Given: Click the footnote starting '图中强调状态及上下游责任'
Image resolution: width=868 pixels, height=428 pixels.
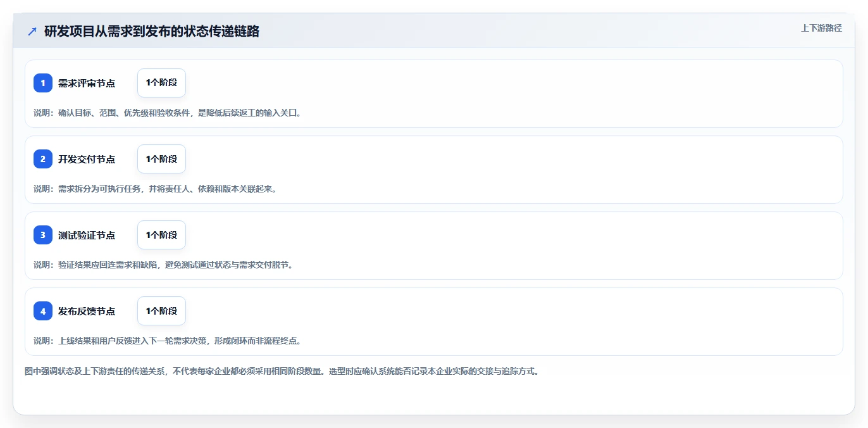Looking at the screenshot, I should click(283, 371).
